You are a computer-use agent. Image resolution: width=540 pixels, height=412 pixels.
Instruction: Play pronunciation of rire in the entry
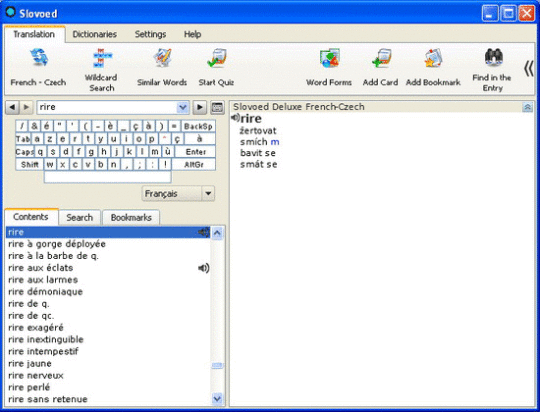[x=235, y=118]
